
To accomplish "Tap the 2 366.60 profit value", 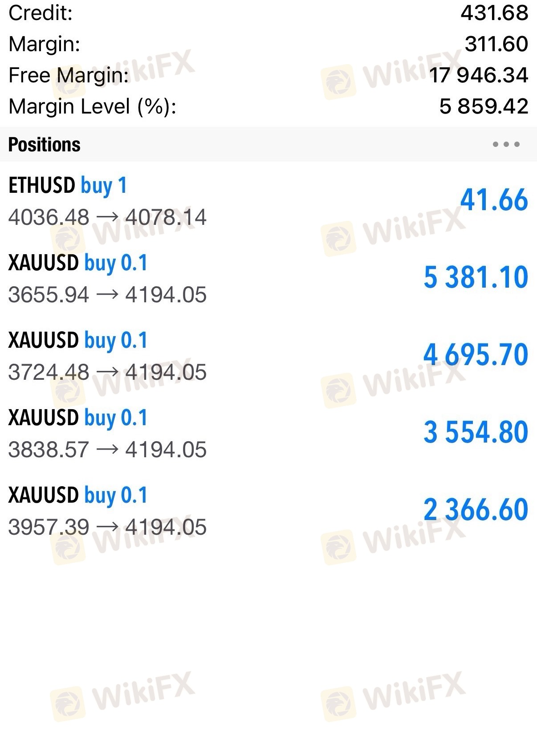I will [x=476, y=510].
